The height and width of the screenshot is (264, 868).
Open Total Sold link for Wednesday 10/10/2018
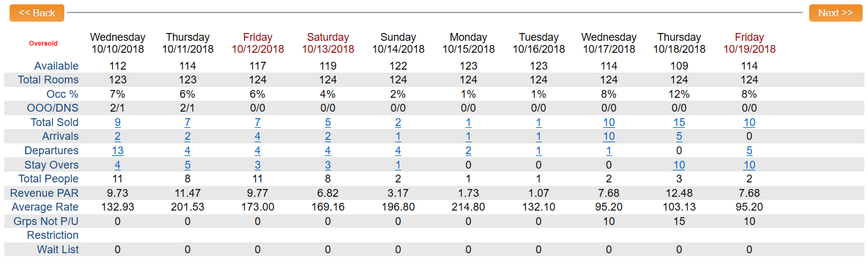(118, 122)
